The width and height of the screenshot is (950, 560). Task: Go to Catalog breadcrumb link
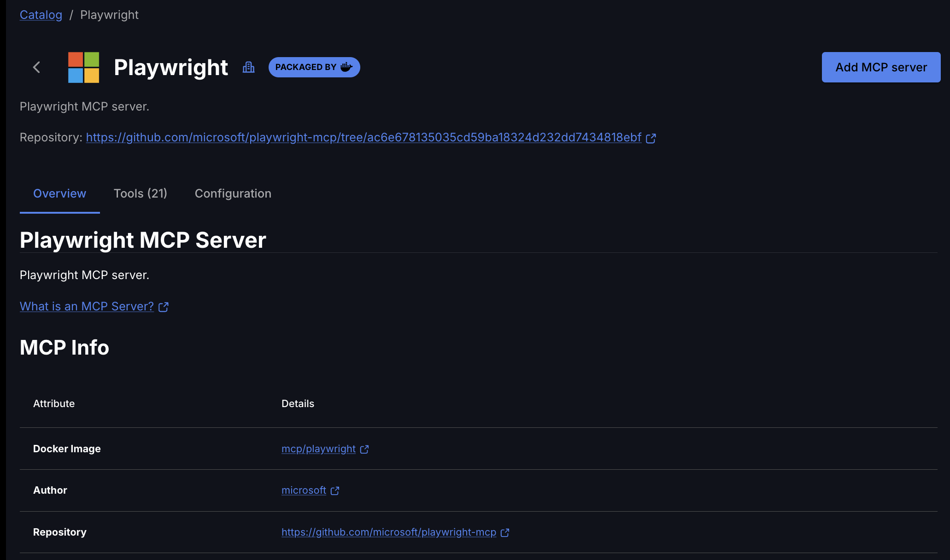[x=41, y=15]
